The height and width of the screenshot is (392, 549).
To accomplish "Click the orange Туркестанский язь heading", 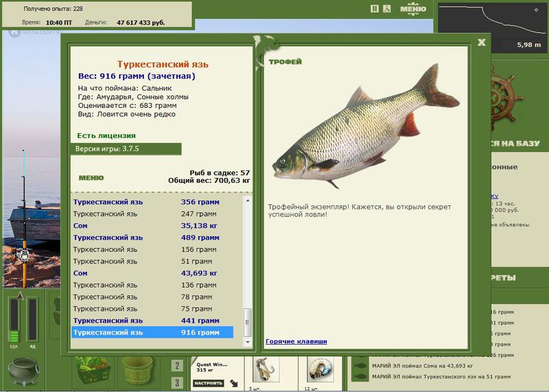I will (x=163, y=65).
